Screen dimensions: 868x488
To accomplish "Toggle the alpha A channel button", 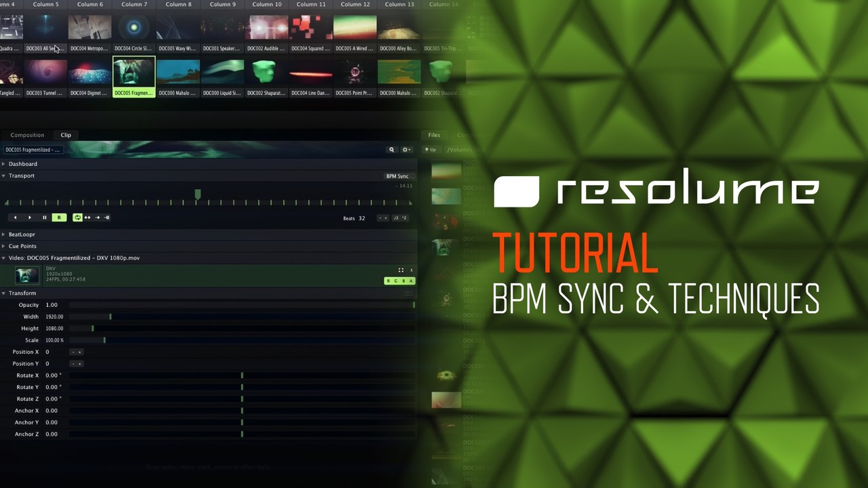I will point(411,281).
